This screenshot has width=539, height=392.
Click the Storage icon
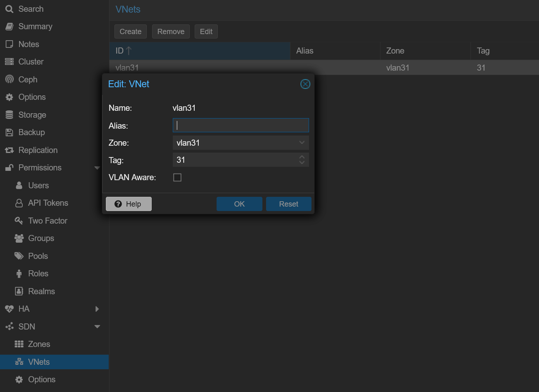pos(9,114)
